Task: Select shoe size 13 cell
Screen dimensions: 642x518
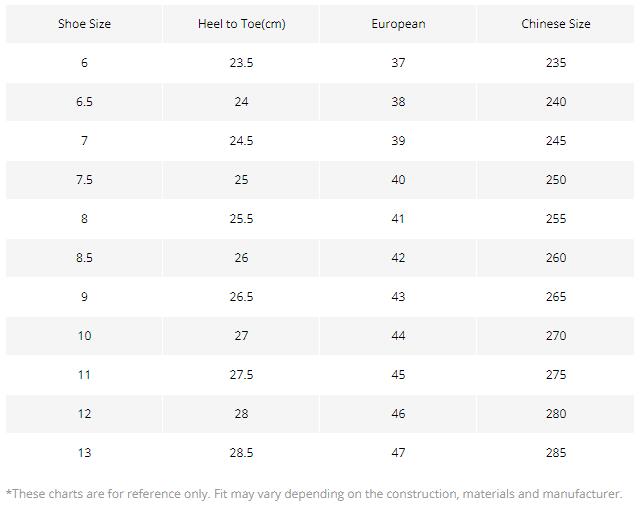Action: 84,452
